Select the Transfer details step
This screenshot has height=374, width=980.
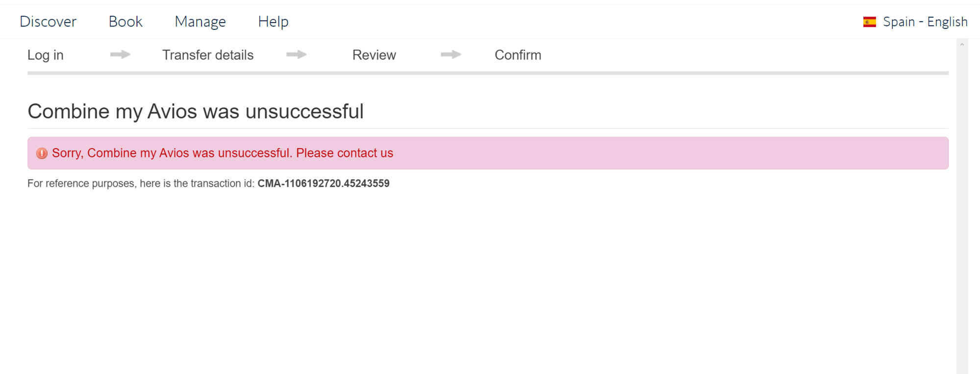point(208,55)
